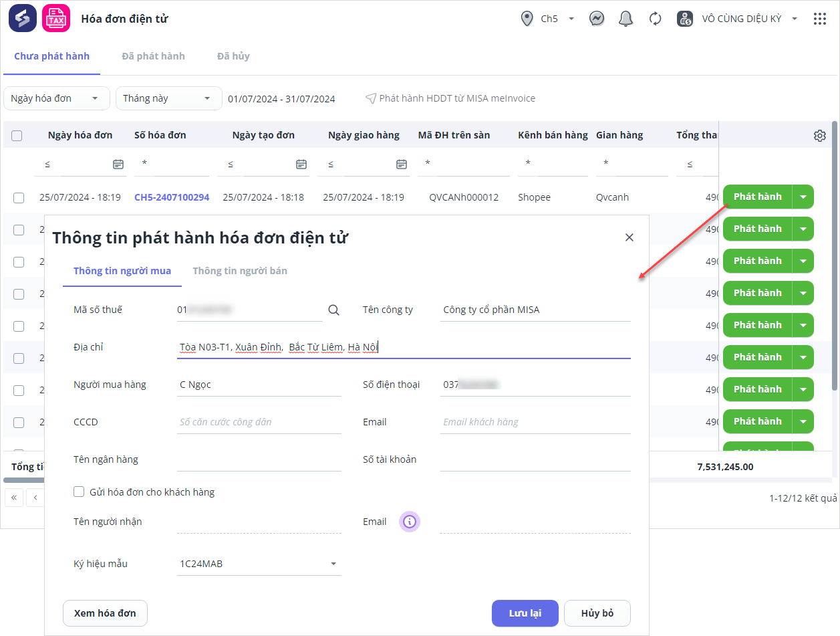Click the Ngày hóa đơn column header

click(x=80, y=135)
